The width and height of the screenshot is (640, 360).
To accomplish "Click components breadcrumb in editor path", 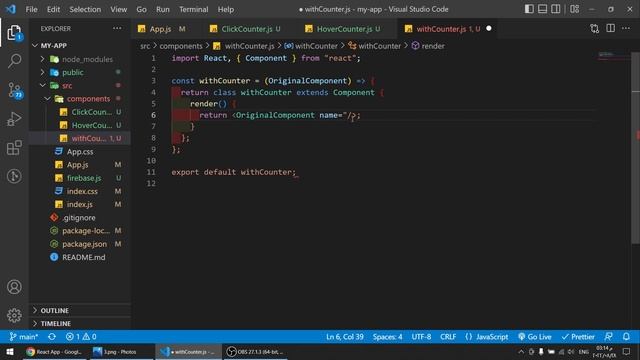I will (181, 46).
